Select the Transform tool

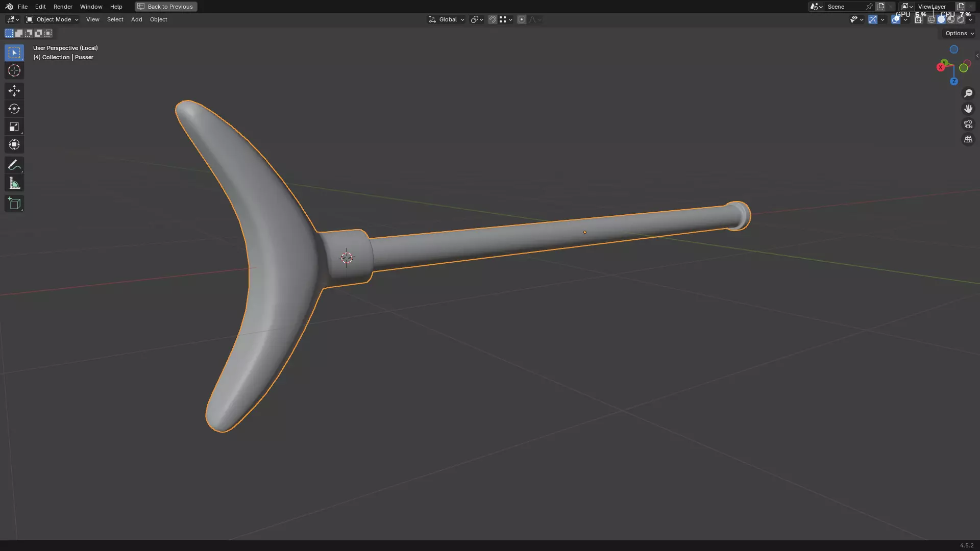(14, 144)
